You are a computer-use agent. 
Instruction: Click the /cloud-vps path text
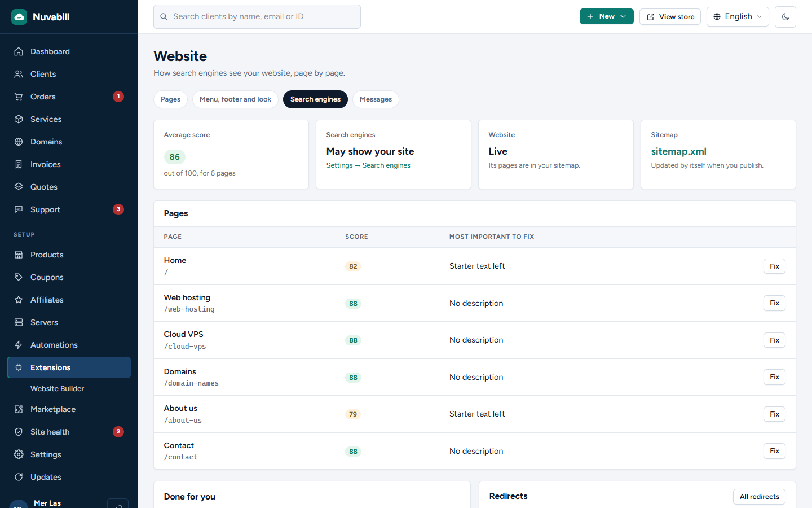click(x=185, y=347)
